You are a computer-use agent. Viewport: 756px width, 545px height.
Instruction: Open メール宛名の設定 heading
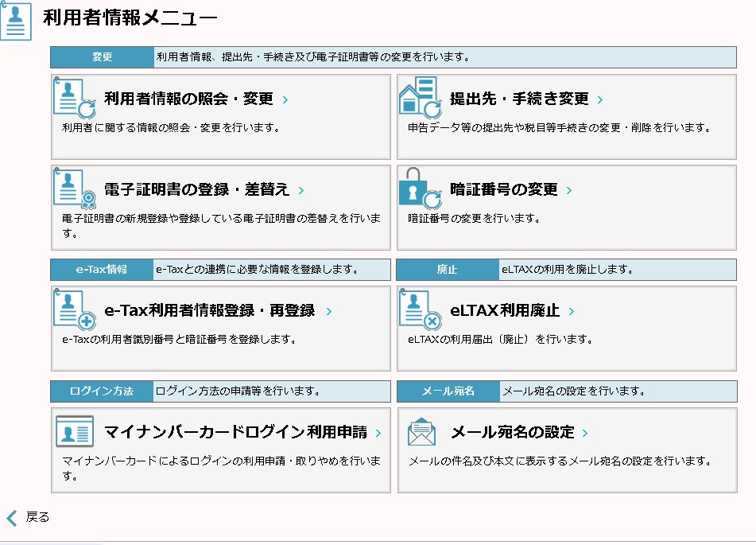click(512, 433)
